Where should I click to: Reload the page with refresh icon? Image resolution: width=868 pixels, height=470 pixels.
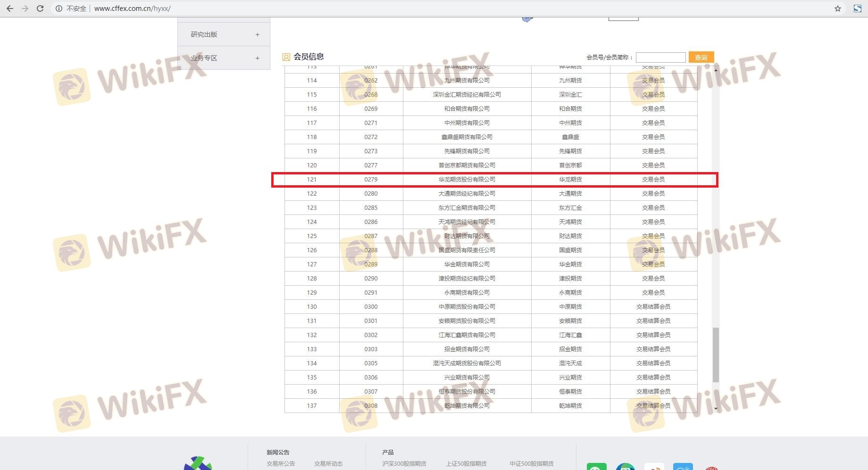[40, 8]
